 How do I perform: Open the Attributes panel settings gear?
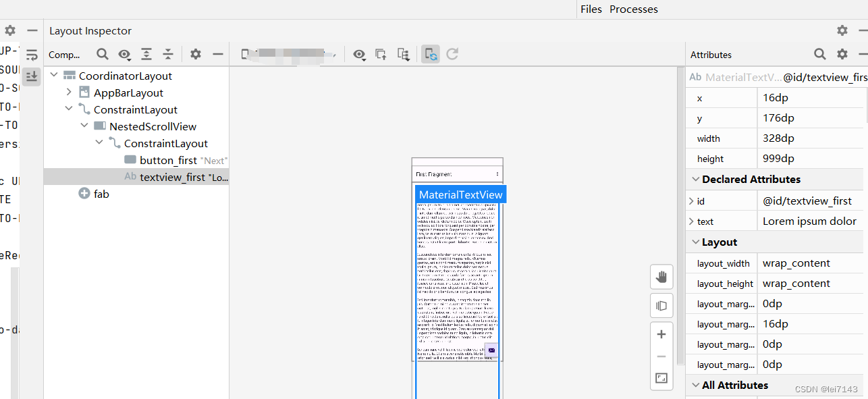[x=842, y=54]
